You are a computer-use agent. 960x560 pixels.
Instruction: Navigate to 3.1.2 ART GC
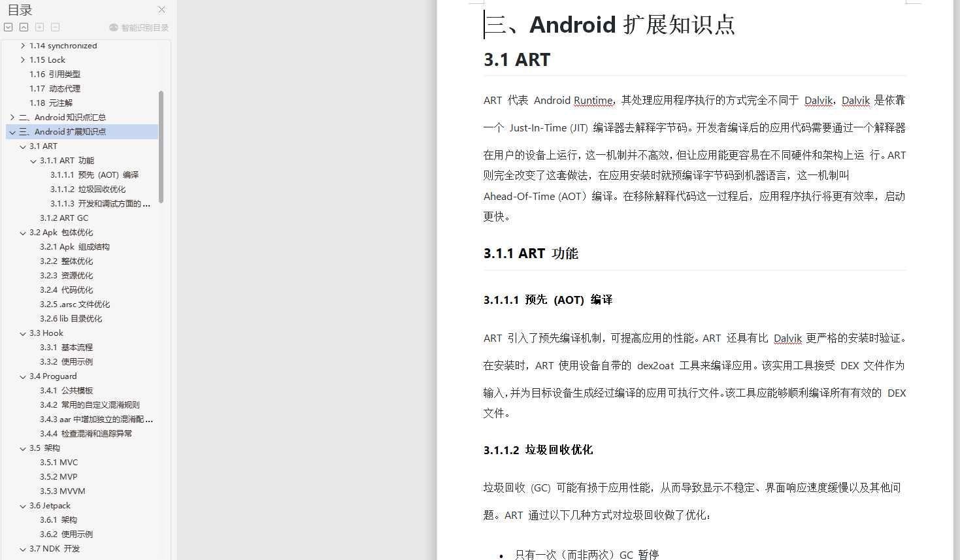pos(64,218)
